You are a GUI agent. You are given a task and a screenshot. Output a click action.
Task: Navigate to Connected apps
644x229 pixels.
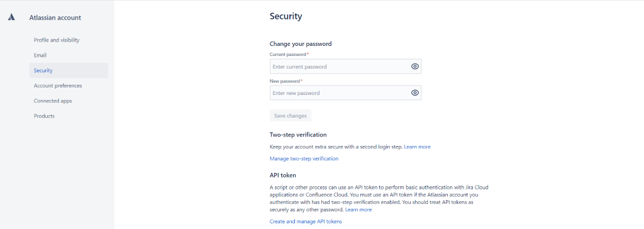click(x=53, y=101)
